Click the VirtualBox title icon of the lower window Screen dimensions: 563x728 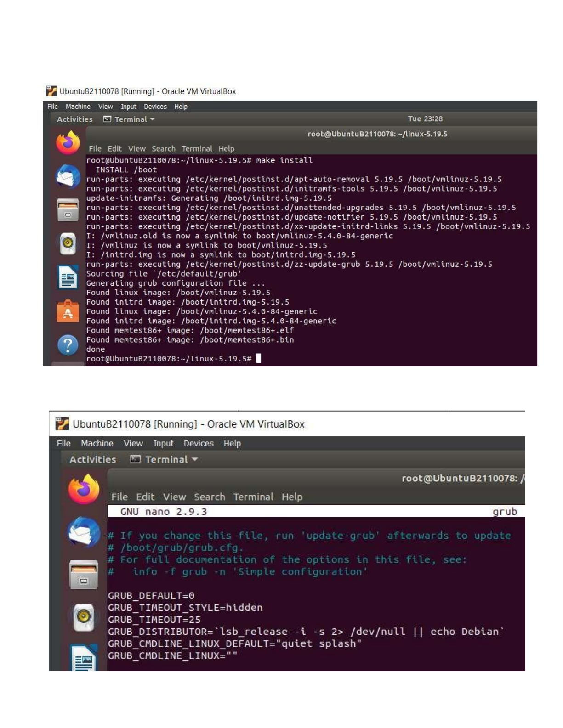pos(62,423)
